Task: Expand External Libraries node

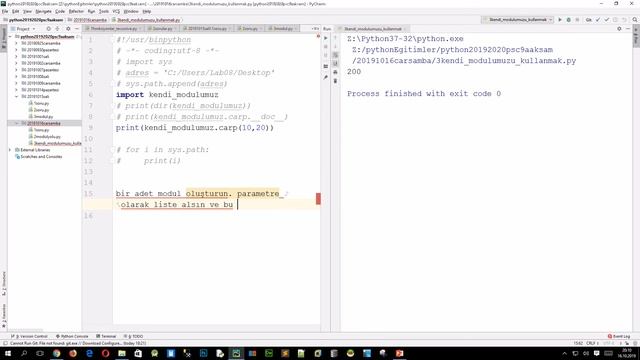Action: pyautogui.click(x=10, y=150)
